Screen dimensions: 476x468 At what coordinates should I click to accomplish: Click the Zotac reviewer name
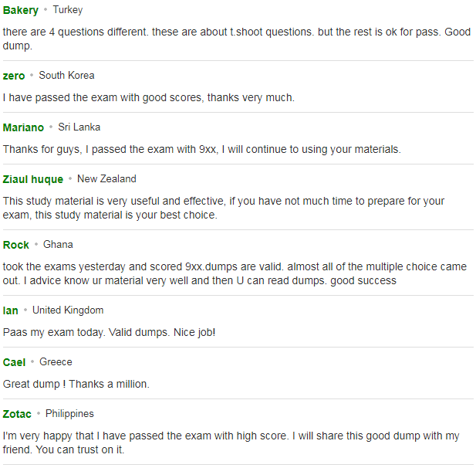click(x=17, y=414)
